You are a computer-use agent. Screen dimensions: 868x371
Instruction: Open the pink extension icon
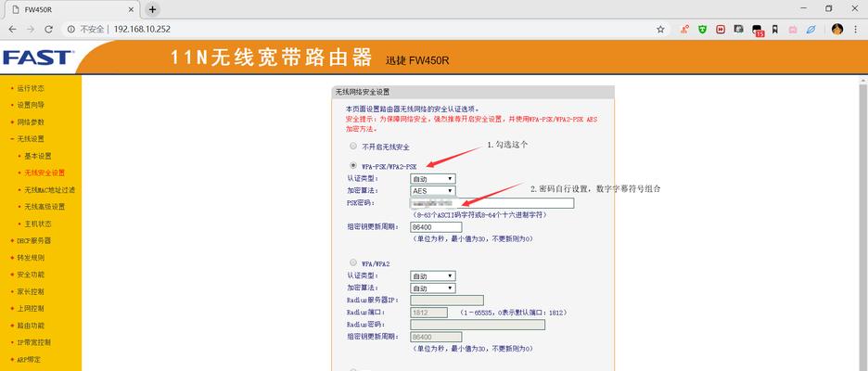pyautogui.click(x=793, y=30)
